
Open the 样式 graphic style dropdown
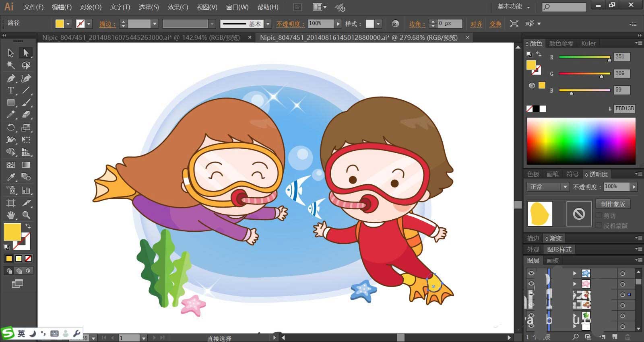(378, 24)
